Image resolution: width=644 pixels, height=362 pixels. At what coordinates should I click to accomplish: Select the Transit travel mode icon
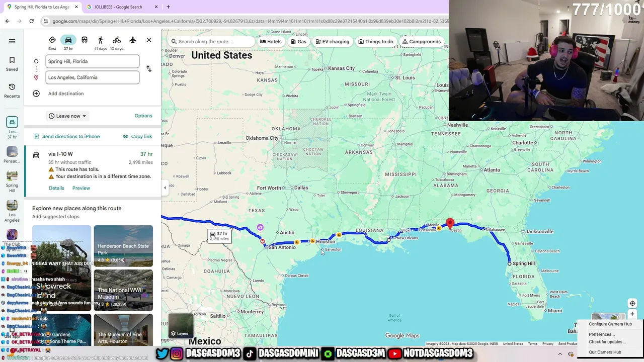(x=85, y=40)
